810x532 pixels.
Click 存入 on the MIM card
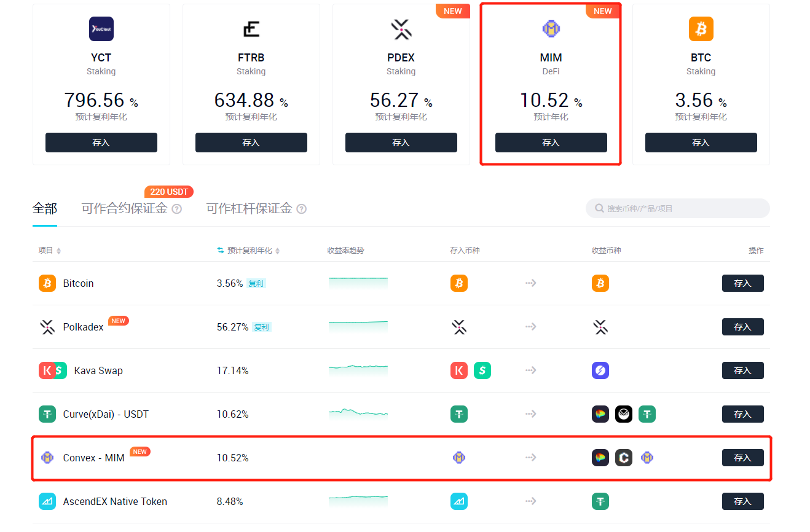[x=551, y=143]
